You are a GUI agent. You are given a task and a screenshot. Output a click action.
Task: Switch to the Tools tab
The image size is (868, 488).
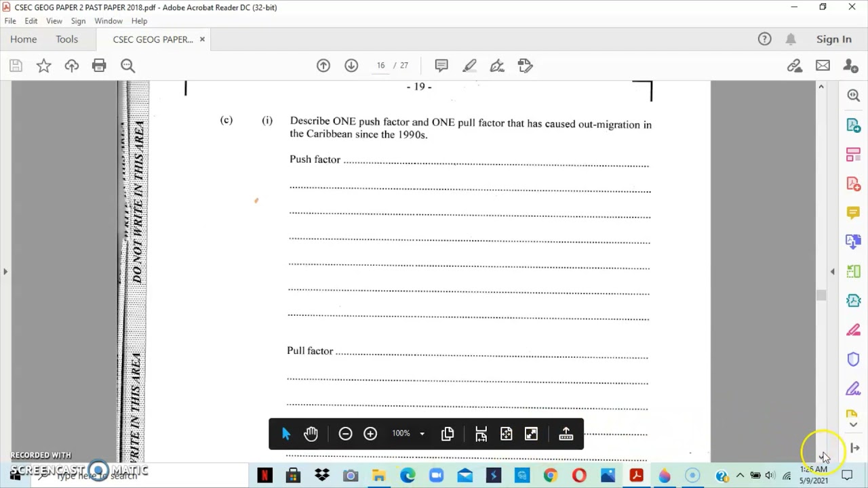67,39
